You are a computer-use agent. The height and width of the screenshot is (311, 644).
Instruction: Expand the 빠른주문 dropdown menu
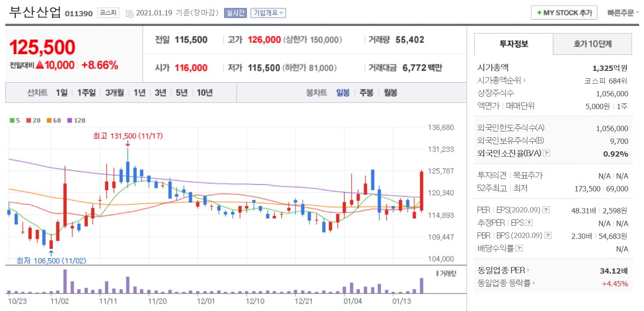pyautogui.click(x=623, y=13)
